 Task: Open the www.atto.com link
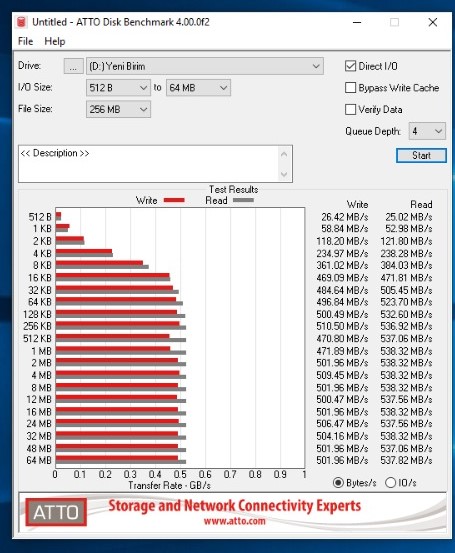click(x=235, y=521)
